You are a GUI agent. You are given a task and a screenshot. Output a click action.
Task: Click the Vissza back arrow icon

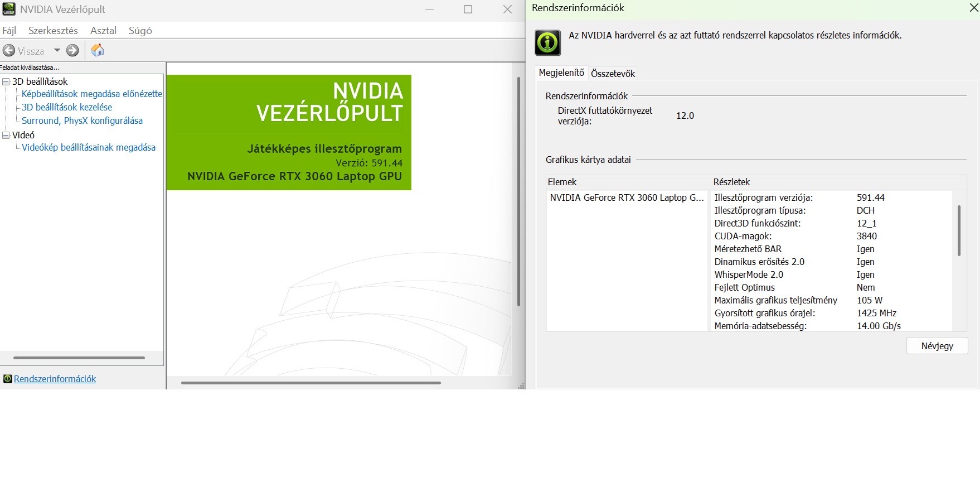tap(9, 51)
